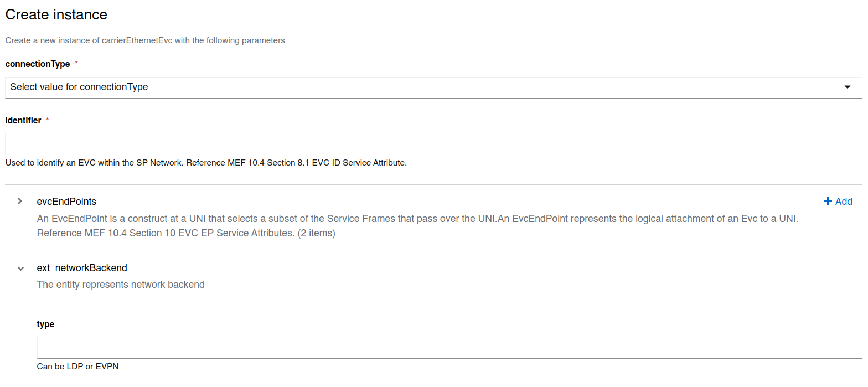Click the Create instance page title
Image resolution: width=868 pixels, height=387 pixels.
[56, 14]
